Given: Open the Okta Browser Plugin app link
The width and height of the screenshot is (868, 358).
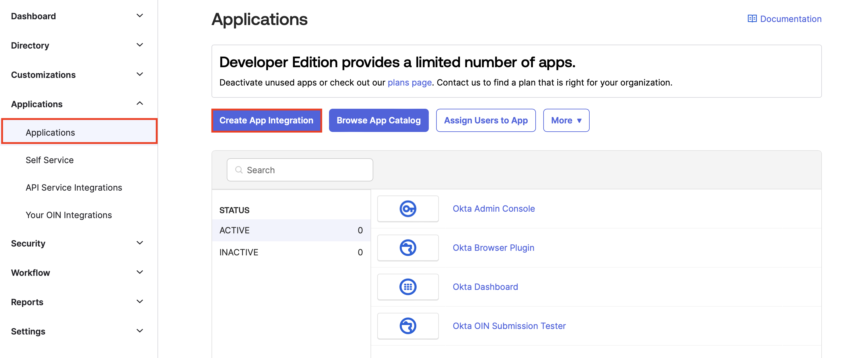Looking at the screenshot, I should [493, 248].
